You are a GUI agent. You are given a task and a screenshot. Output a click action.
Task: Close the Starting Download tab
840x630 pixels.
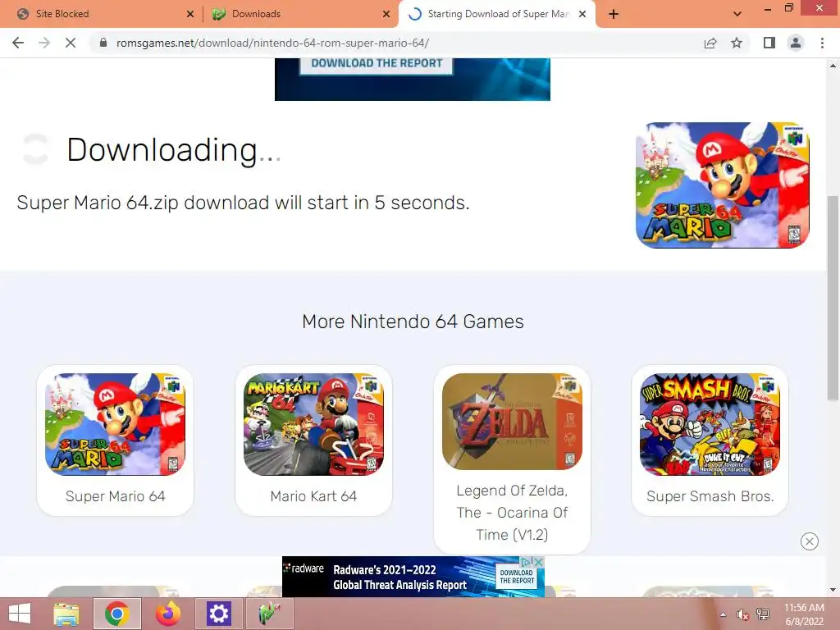point(582,14)
